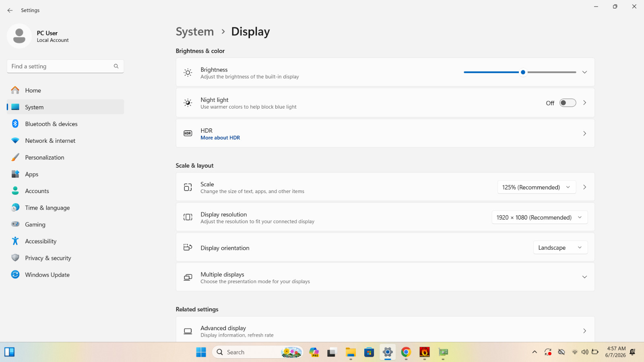Click the PC User profile avatar
The image size is (644, 362).
19,36
